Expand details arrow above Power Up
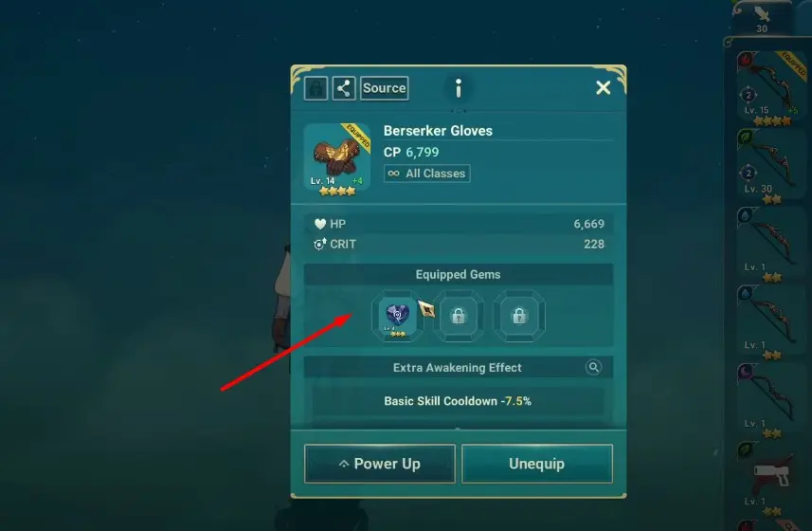The height and width of the screenshot is (531, 812). pyautogui.click(x=458, y=429)
